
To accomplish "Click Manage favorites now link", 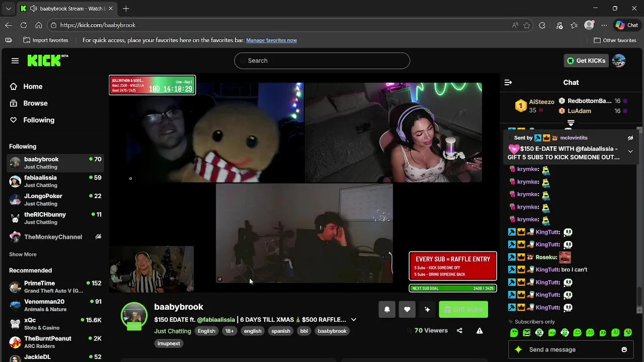I will [271, 40].
